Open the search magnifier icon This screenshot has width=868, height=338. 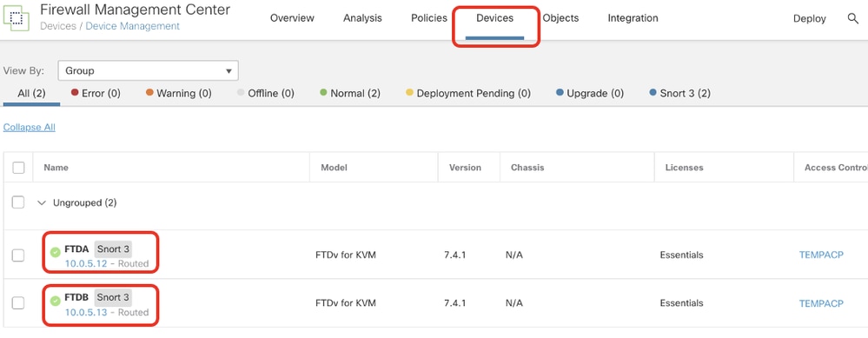(x=852, y=18)
